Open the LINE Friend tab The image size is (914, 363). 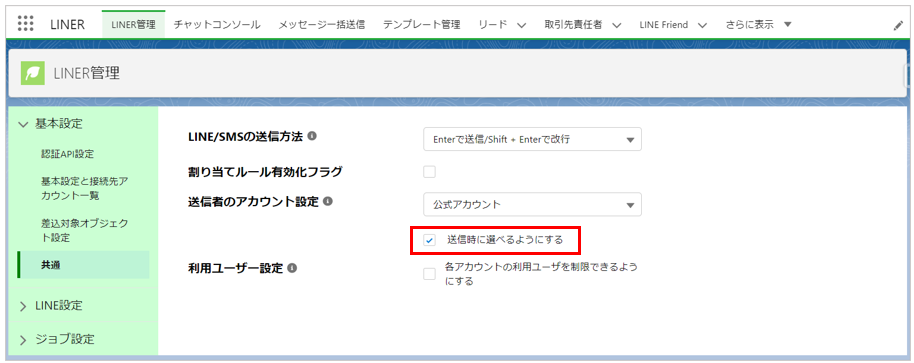[663, 24]
